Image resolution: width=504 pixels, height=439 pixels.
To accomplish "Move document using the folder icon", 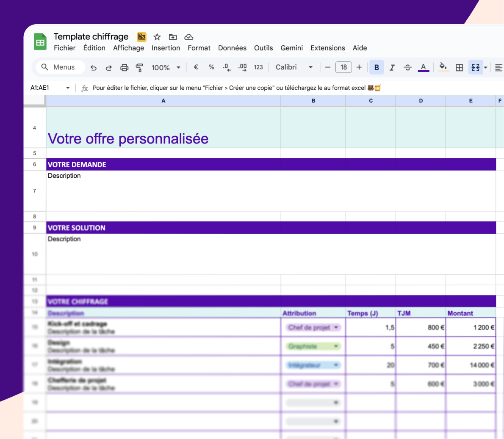I will coord(173,37).
